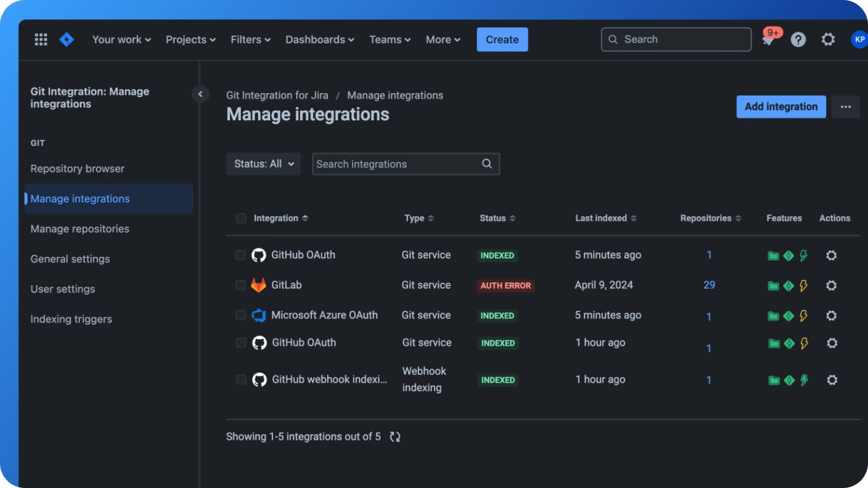
Task: Expand the Filters dropdown
Action: click(250, 40)
